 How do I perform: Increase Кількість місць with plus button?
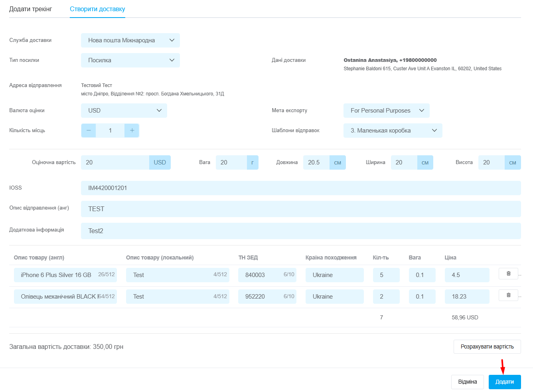pos(132,131)
